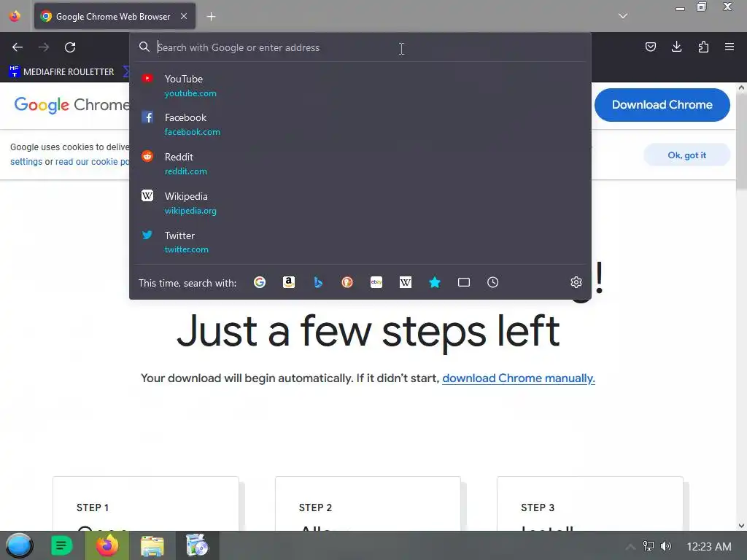Screen dimensions: 747x560
Task: Search this time with Bing
Action: pyautogui.click(x=318, y=282)
